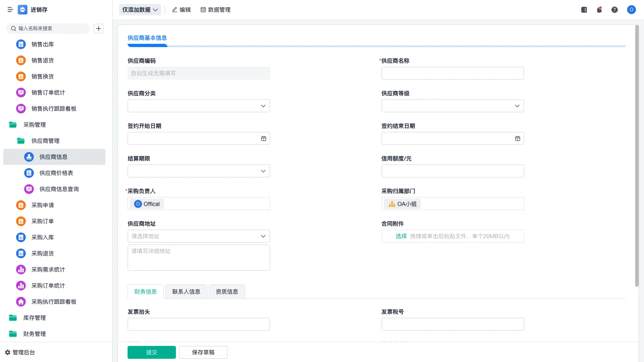Open 数据管理 from the top toolbar

click(216, 10)
